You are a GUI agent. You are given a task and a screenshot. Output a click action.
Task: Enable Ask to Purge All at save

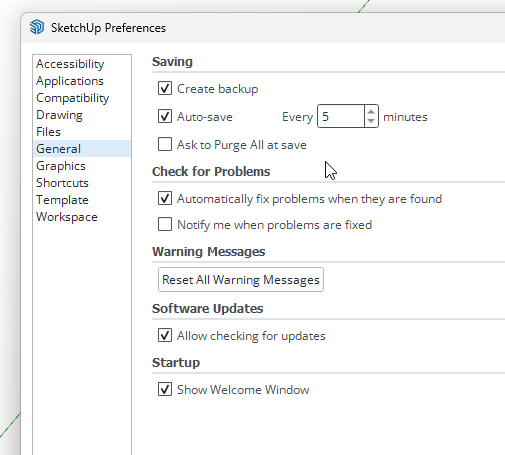point(165,144)
